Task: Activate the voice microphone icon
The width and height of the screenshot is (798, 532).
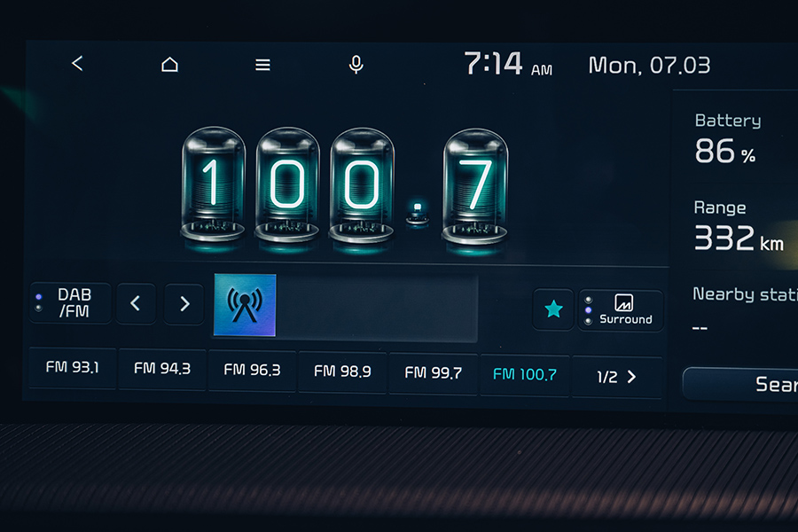Action: (x=356, y=65)
